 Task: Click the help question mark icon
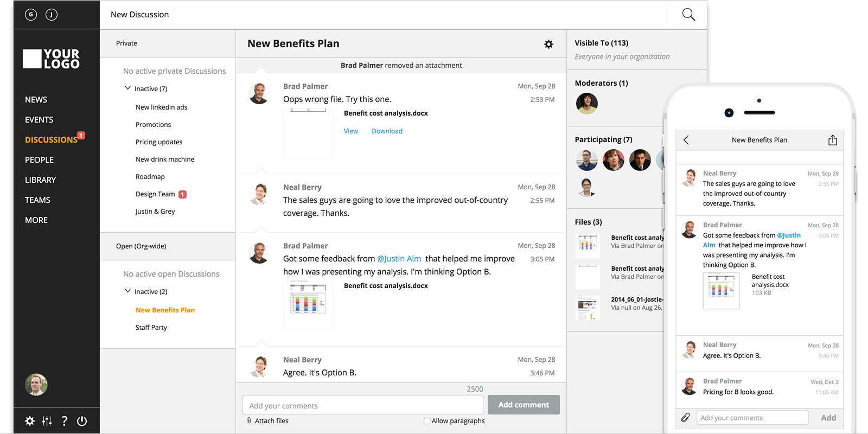[65, 421]
